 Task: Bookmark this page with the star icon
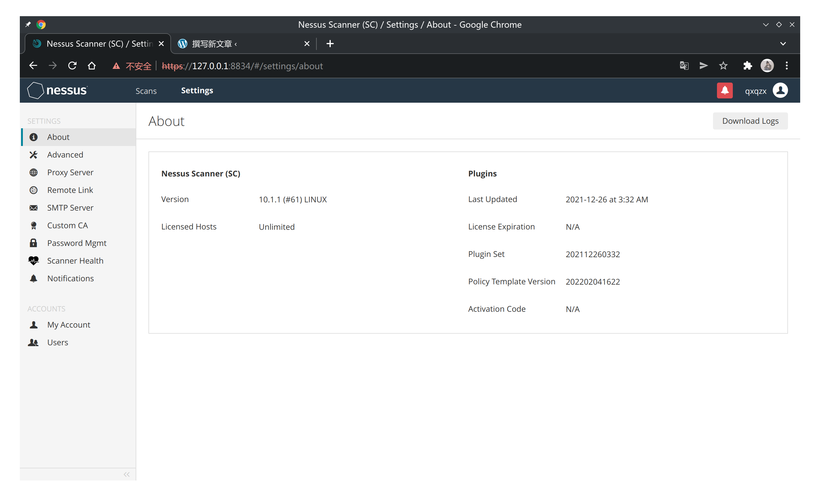coord(723,66)
